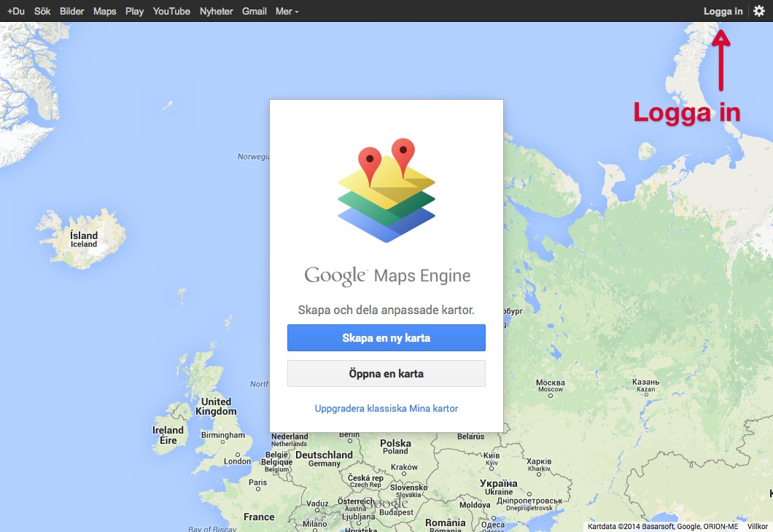Go to Sök in the top bar
The width and height of the screenshot is (773, 532).
pyautogui.click(x=42, y=11)
